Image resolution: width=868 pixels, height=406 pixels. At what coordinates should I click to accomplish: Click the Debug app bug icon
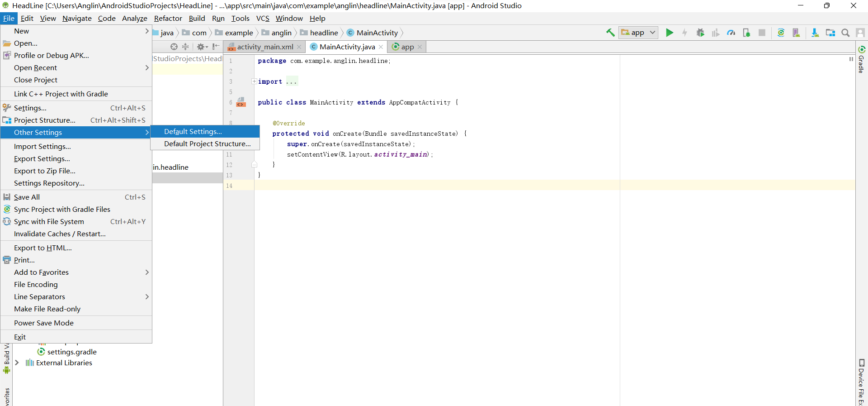(700, 33)
